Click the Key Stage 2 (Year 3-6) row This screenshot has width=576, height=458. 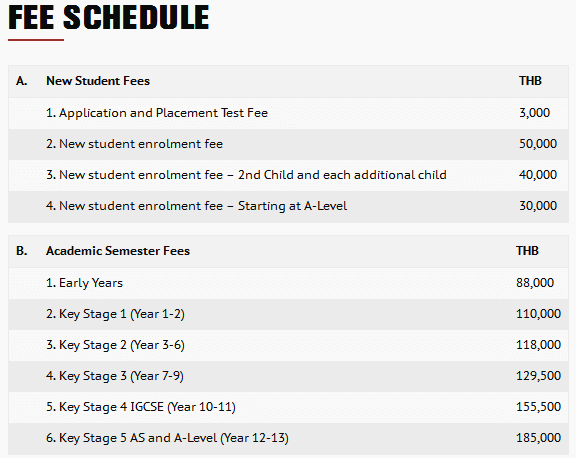pyautogui.click(x=288, y=345)
